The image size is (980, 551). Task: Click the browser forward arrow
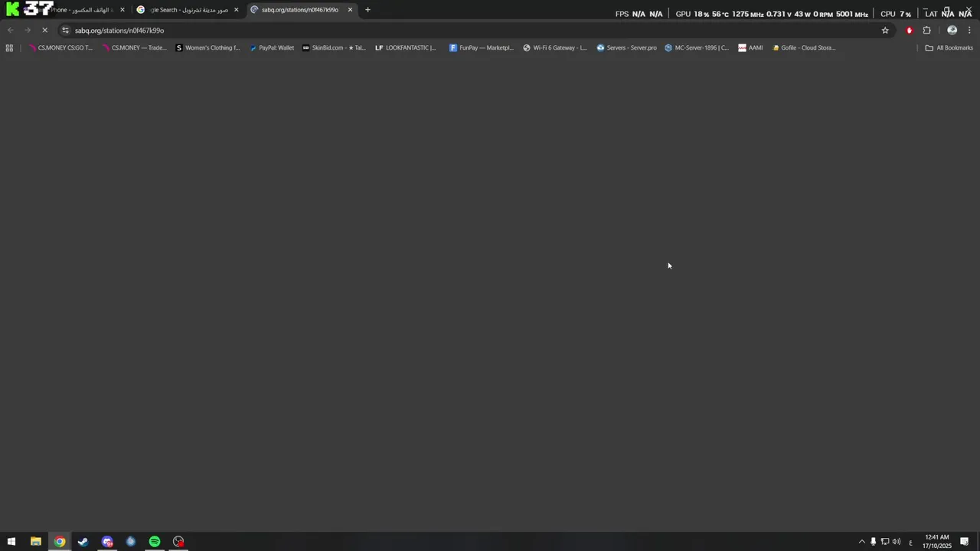coord(28,31)
